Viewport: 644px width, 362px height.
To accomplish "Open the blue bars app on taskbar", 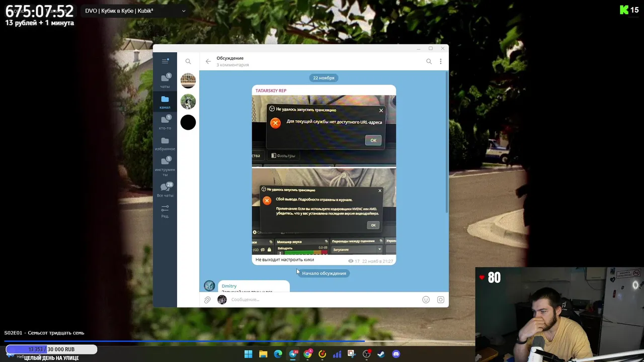I will coord(337,354).
